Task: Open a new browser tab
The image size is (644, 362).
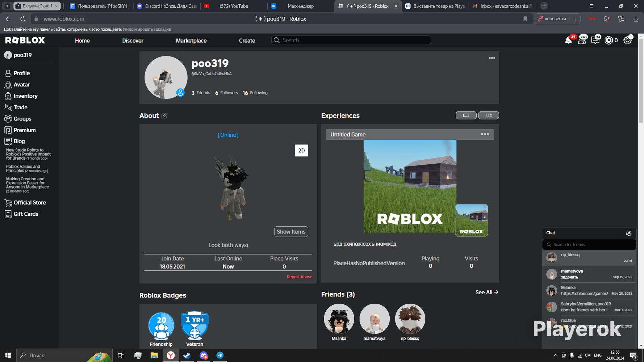Action: tap(544, 6)
